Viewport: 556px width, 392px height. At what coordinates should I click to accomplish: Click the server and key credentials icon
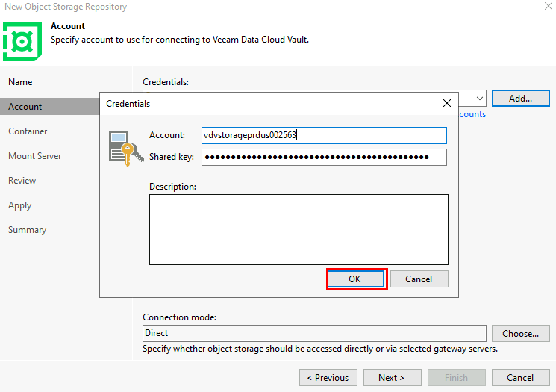pos(126,148)
